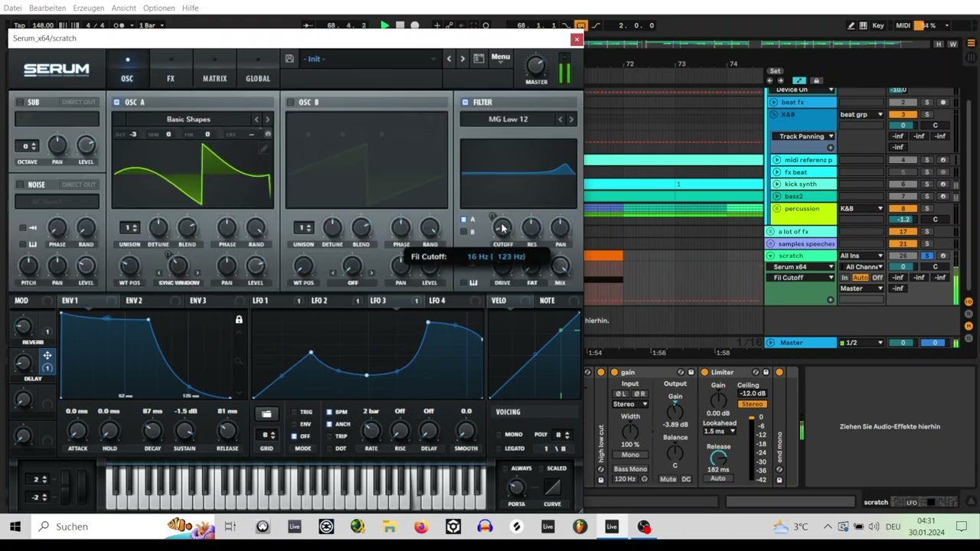Screen dimensions: 980x551
Task: Unfold the percussion group track icon
Action: pos(776,209)
